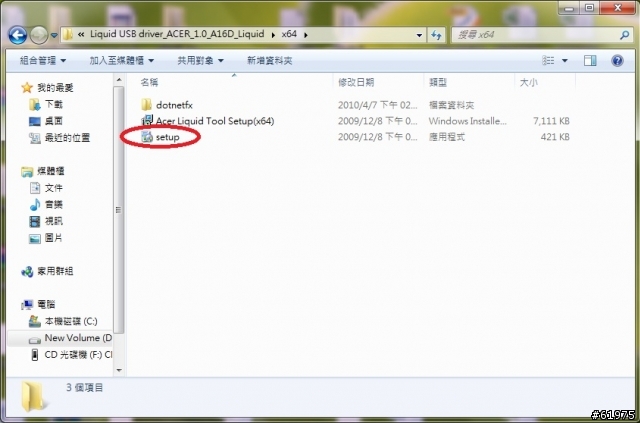The height and width of the screenshot is (423, 640).
Task: Open 下載 in the navigation pane
Action: [x=46, y=104]
